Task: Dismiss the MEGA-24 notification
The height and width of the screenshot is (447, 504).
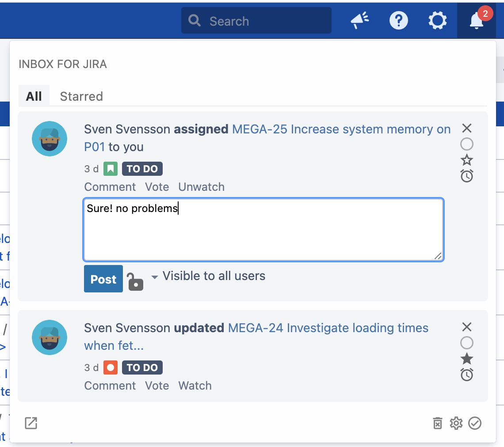Action: (467, 327)
